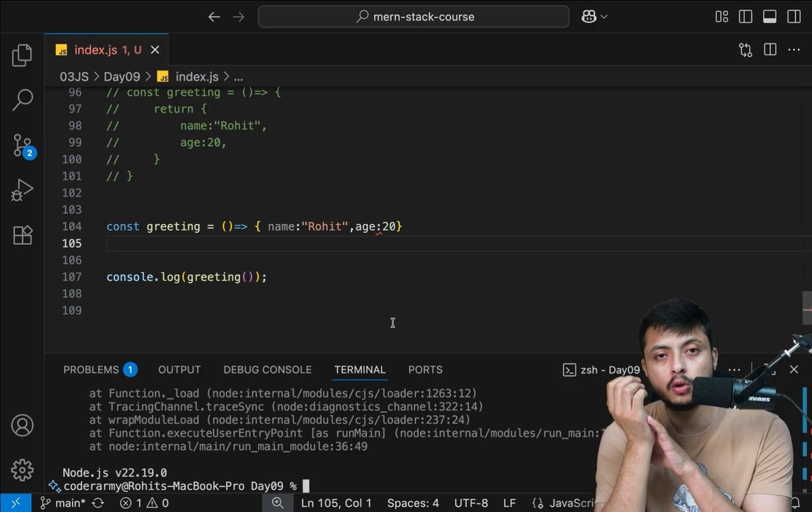
Task: Switch to the PROBLEMS panel tab
Action: (x=100, y=370)
